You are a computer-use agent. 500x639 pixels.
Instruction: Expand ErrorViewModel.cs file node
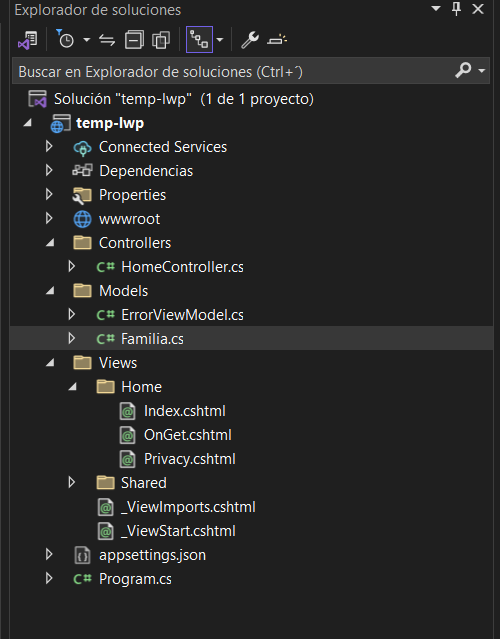point(72,315)
